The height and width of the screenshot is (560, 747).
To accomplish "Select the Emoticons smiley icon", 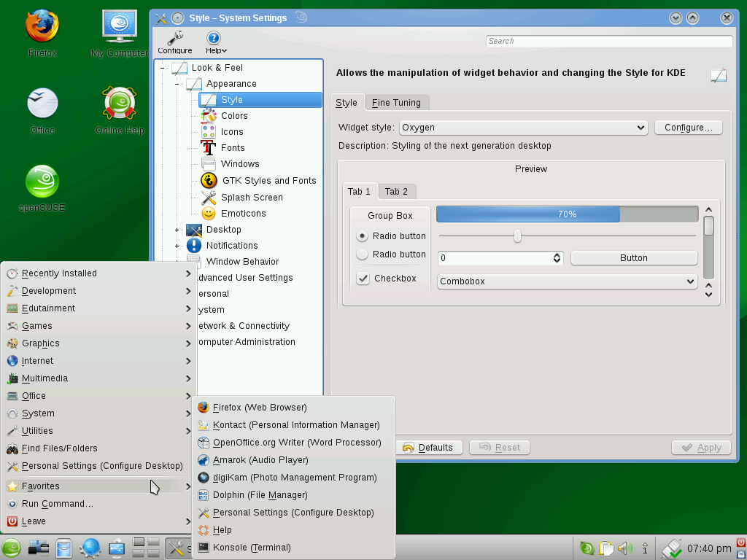I will coord(209,214).
